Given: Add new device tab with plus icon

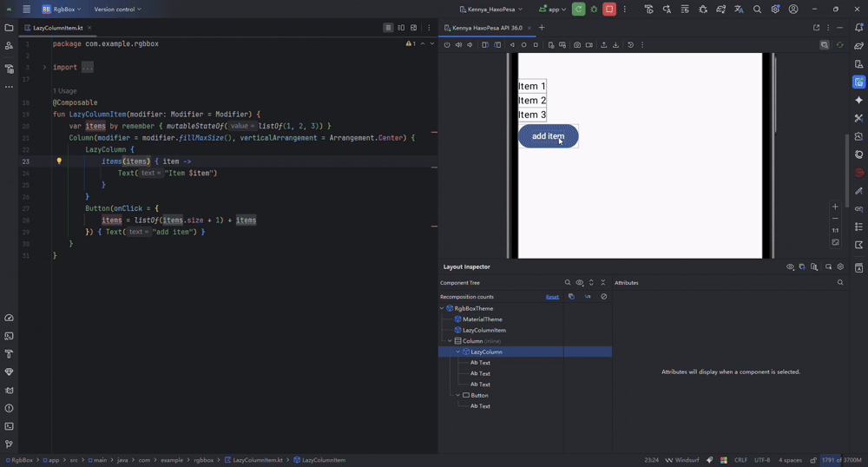Looking at the screenshot, I should (x=542, y=28).
